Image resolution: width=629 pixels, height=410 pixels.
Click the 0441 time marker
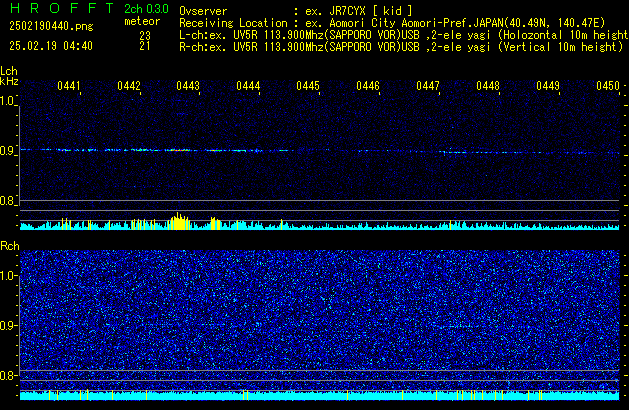tap(69, 86)
